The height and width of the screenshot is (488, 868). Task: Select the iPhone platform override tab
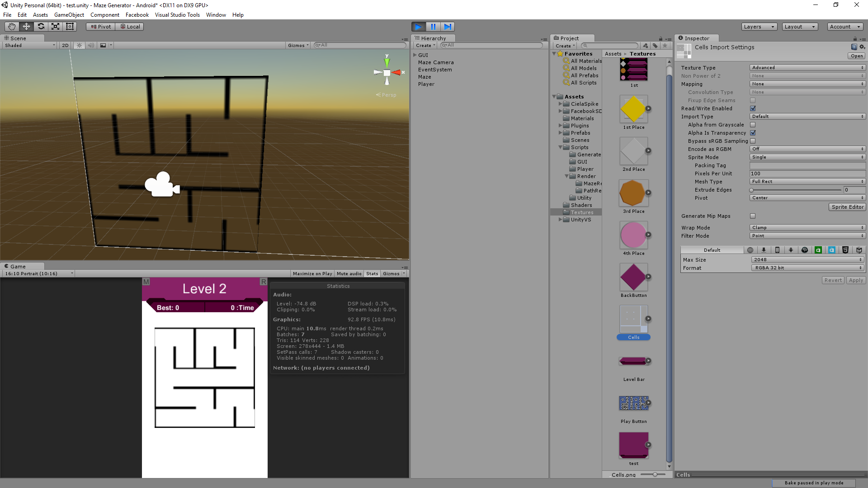pos(778,250)
